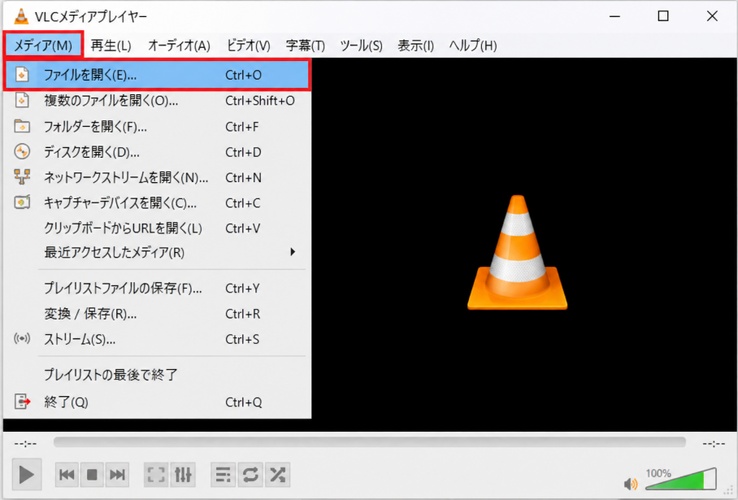Close the VLC window
This screenshot has height=500, width=738.
click(x=712, y=16)
